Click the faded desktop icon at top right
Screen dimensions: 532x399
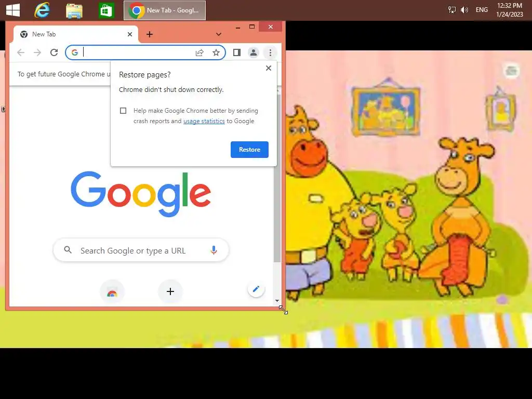[511, 70]
